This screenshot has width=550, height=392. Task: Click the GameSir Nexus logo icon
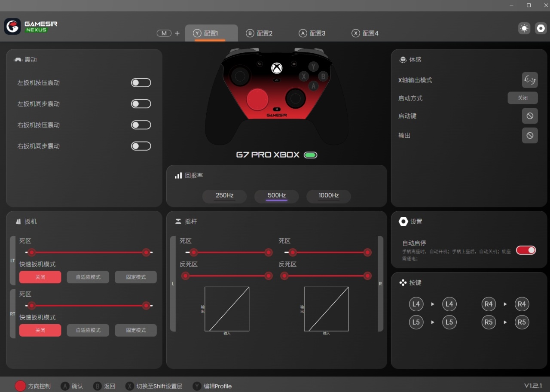click(x=12, y=26)
